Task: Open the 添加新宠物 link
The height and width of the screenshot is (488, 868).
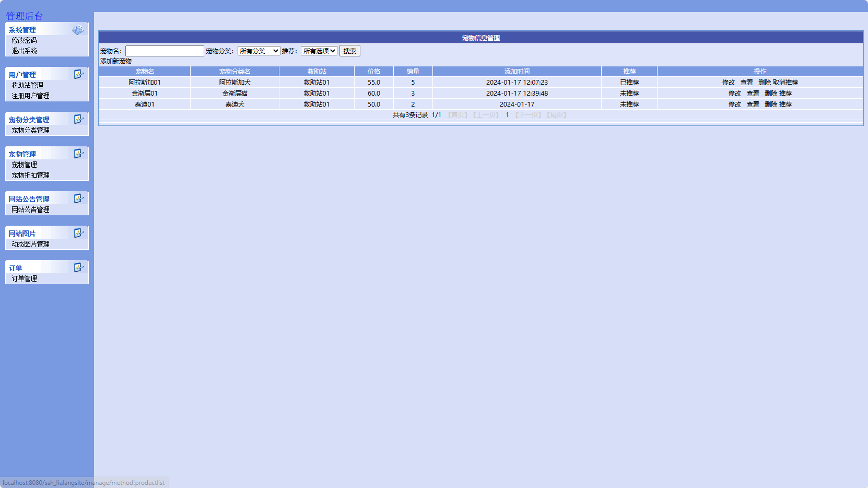Action: click(116, 61)
